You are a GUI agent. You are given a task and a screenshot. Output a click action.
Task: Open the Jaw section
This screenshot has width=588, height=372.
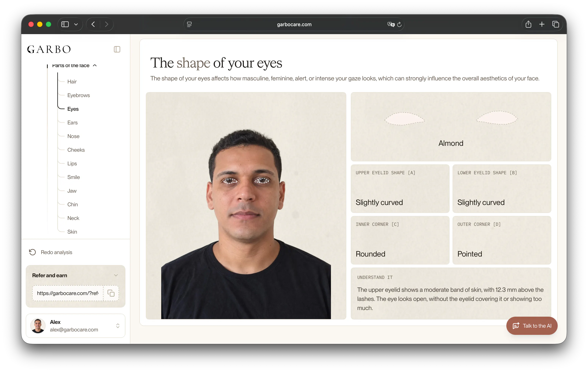72,191
